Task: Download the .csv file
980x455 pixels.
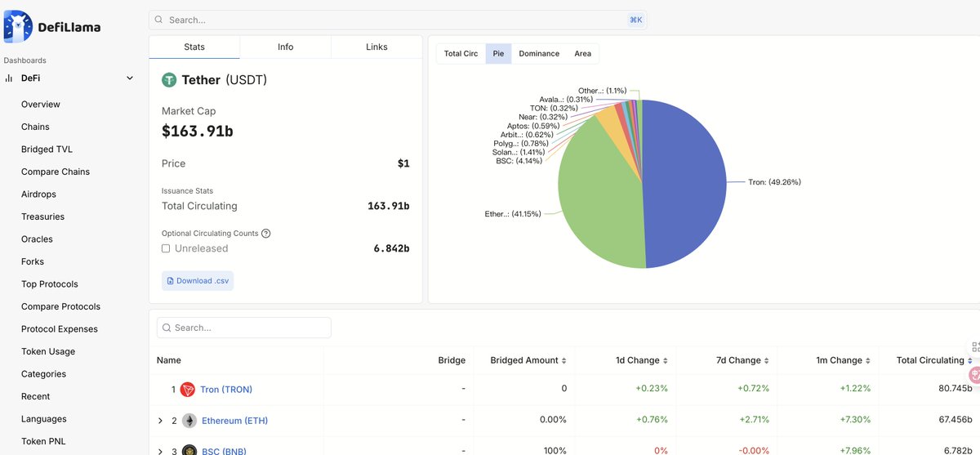Action: point(198,281)
